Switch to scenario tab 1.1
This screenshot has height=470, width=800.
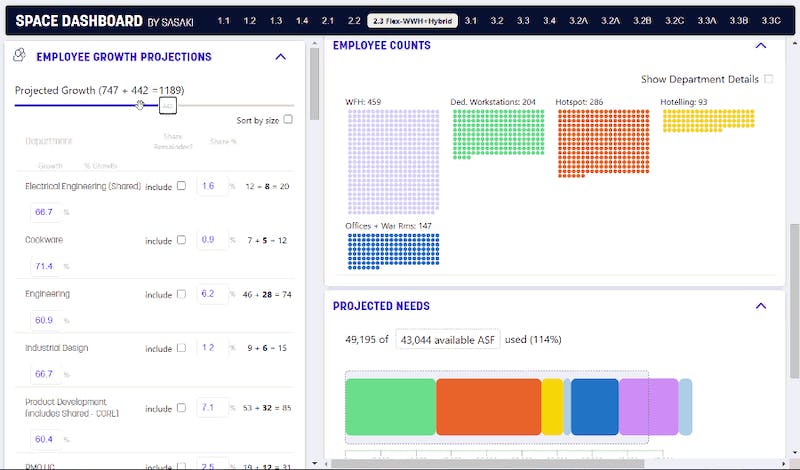(224, 20)
